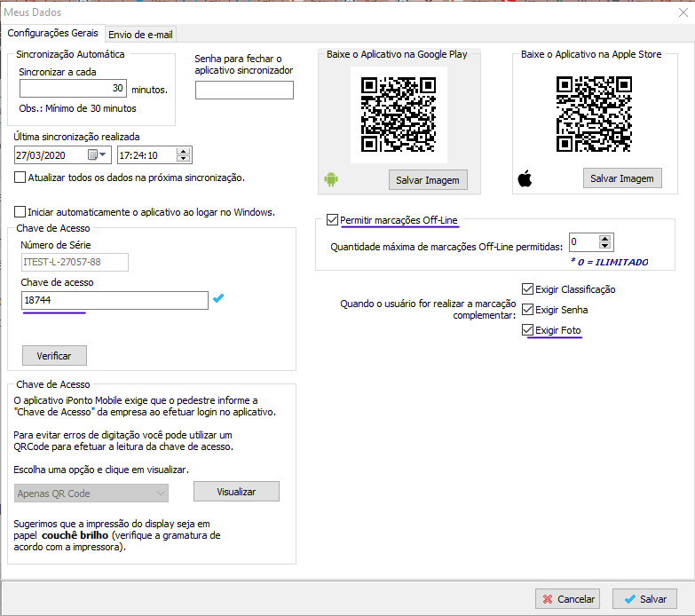Viewport: 695px width, 616px height.
Task: Click the Android robot icon
Action: pyautogui.click(x=331, y=179)
